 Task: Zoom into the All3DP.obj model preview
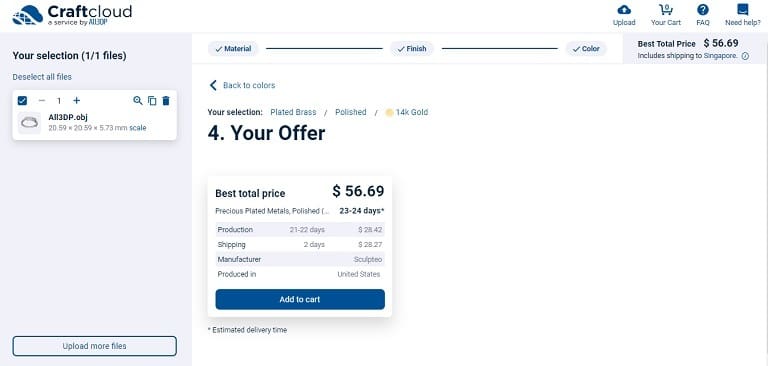tap(138, 100)
